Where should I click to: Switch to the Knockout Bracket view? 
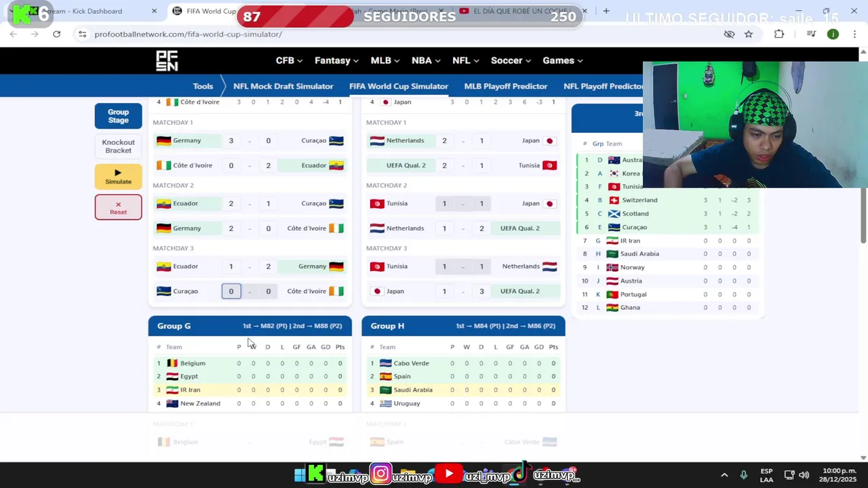point(118,146)
